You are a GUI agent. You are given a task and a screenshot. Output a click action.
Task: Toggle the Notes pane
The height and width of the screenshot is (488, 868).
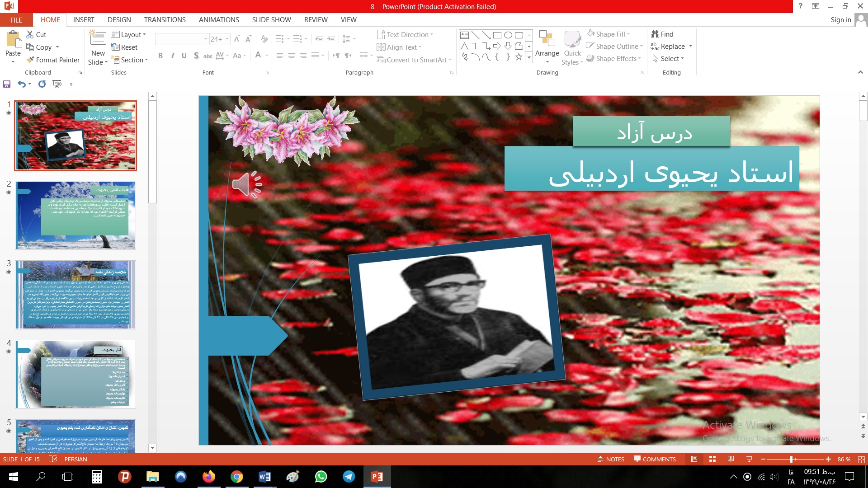[x=611, y=459]
